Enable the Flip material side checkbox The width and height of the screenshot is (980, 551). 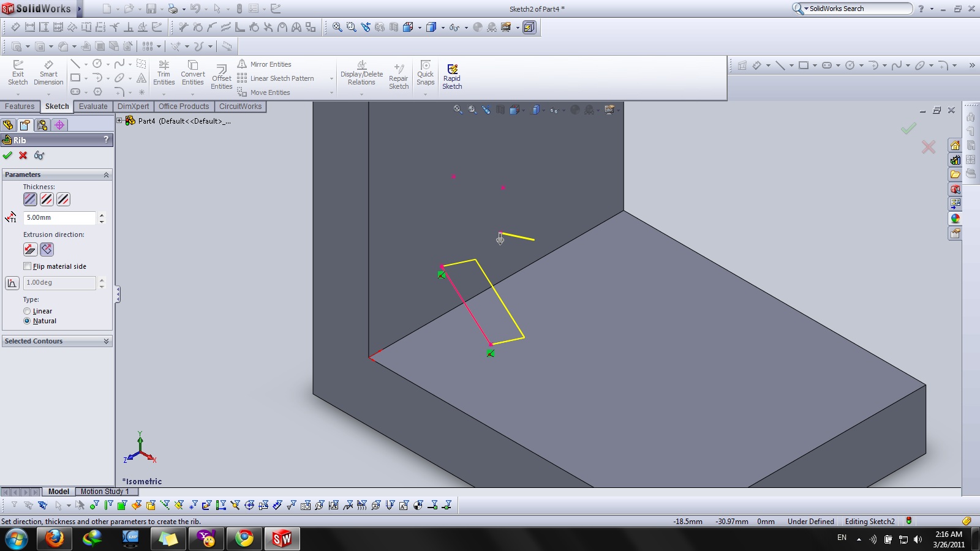[28, 266]
